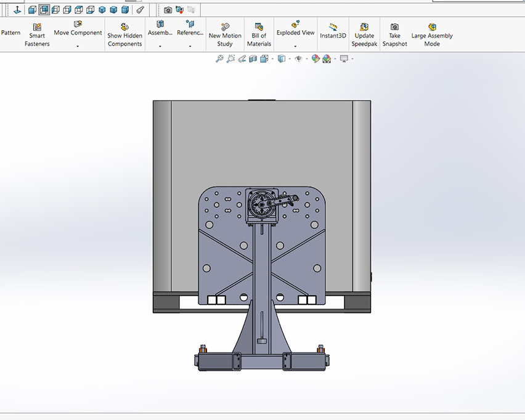Expand Hide/Show Items dropdown arrow
Image resolution: width=525 pixels, height=420 pixels.
(307, 59)
